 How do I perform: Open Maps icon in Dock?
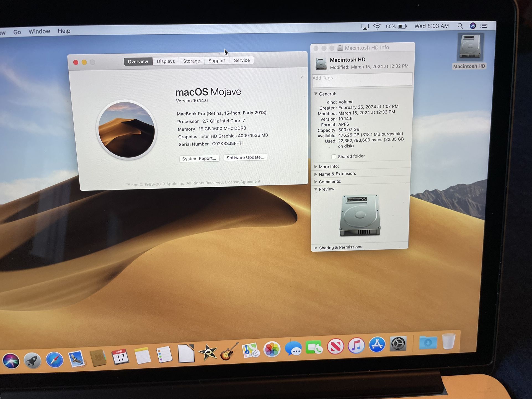(x=251, y=350)
